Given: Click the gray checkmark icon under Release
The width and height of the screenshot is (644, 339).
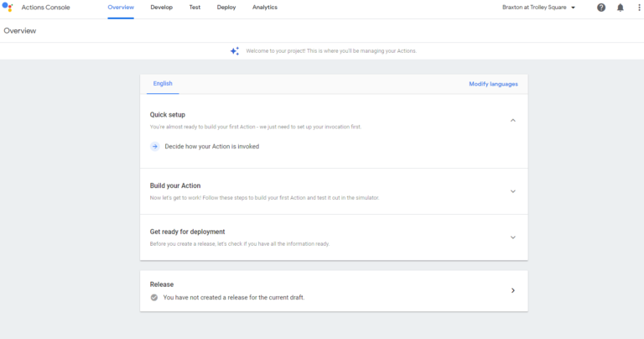Looking at the screenshot, I should (x=154, y=298).
